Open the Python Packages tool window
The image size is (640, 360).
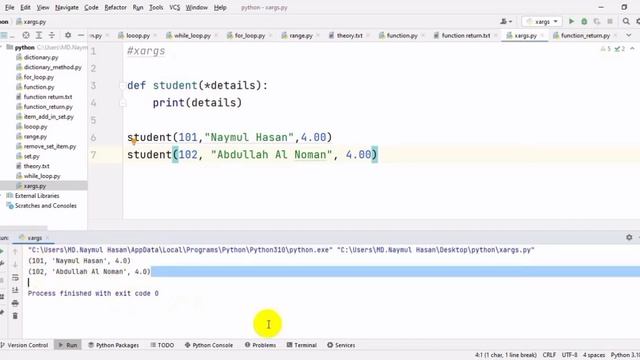pos(113,345)
